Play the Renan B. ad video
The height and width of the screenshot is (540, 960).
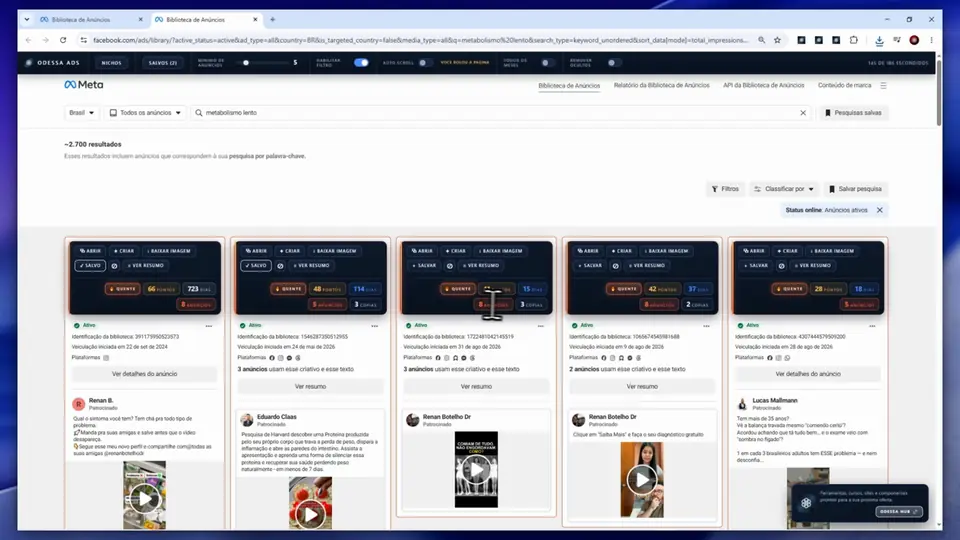144,498
